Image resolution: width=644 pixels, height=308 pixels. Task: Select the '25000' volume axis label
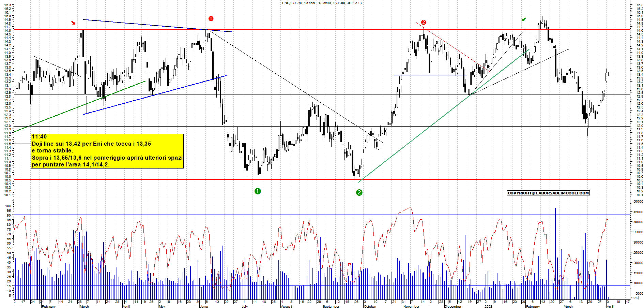[638, 253]
